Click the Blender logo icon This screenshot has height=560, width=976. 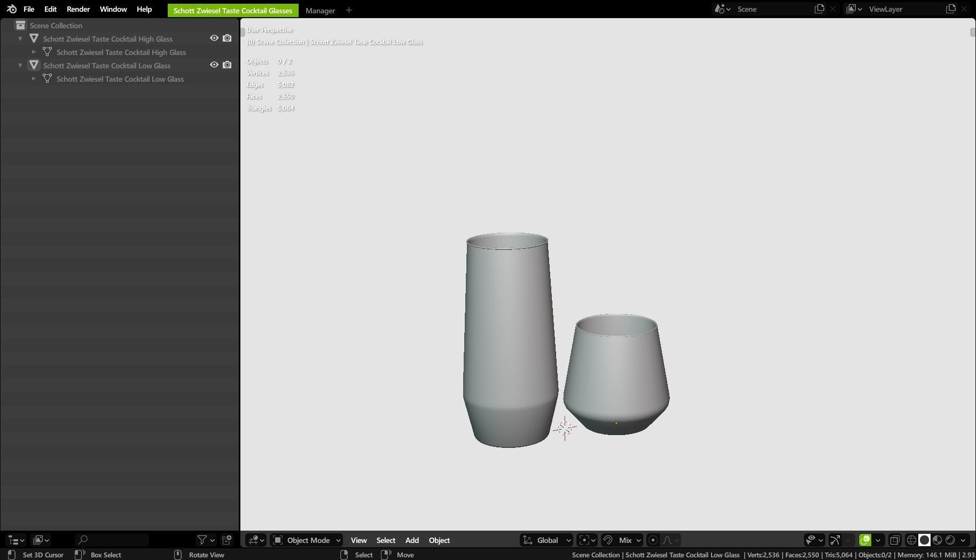(12, 9)
